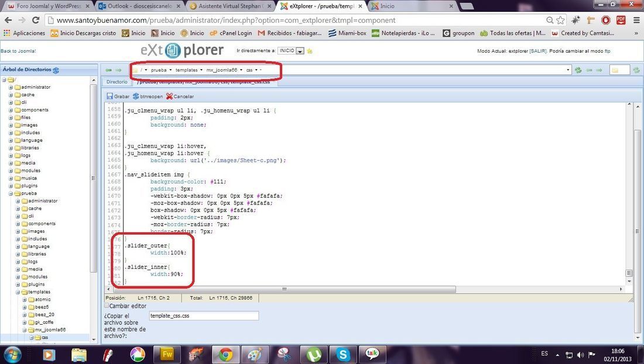
Task: Expand the root administrator folder
Action: point(11,87)
